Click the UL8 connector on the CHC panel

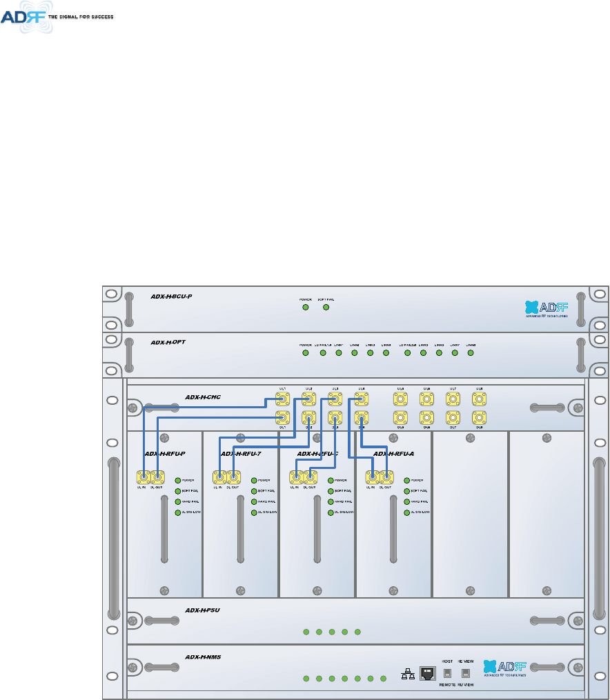pos(479,399)
